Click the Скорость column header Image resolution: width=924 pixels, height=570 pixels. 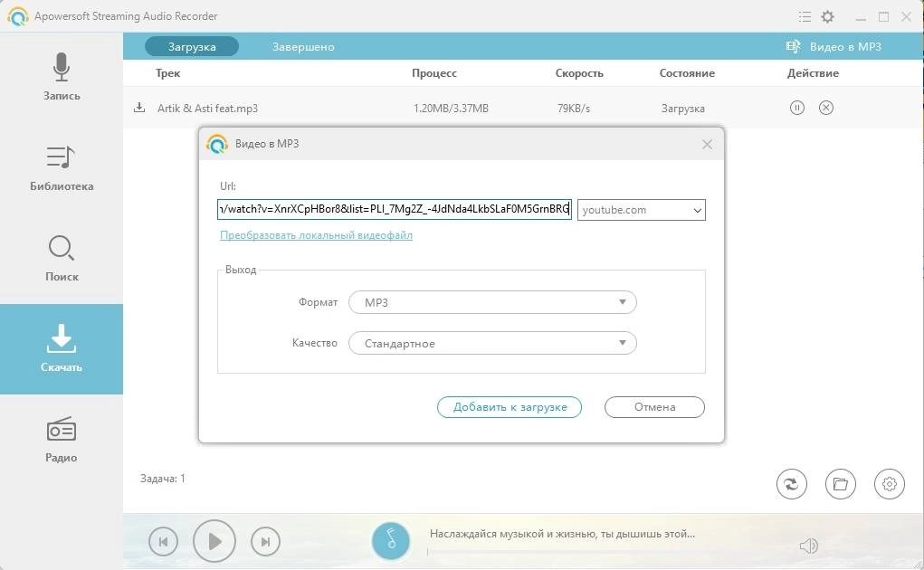579,73
